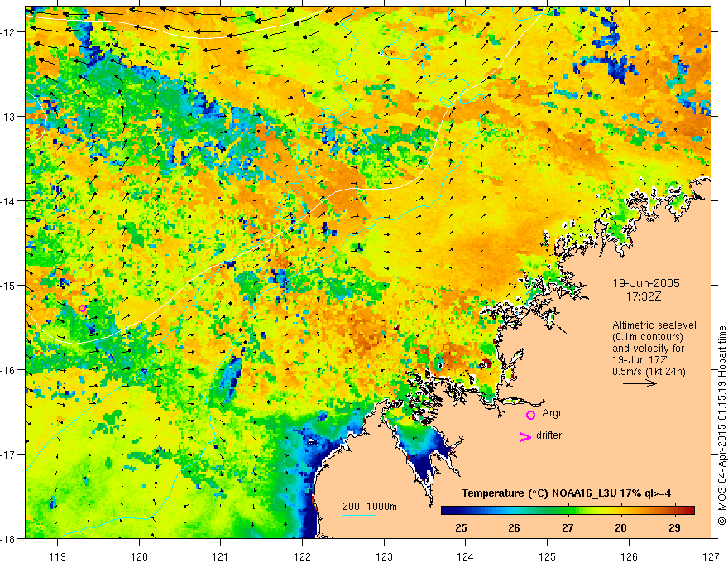Viewport: 728px width, 563px height.
Task: Click the 'Argo' legend label
Action: 553,413
